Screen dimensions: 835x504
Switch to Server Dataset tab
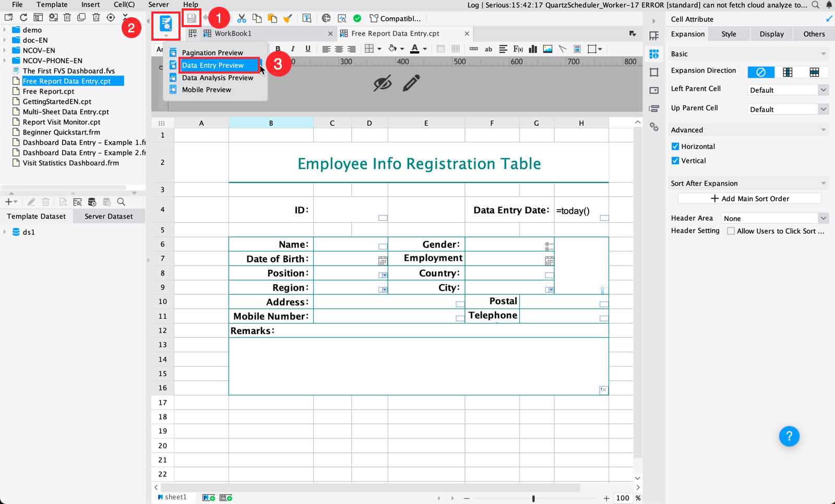pos(109,217)
